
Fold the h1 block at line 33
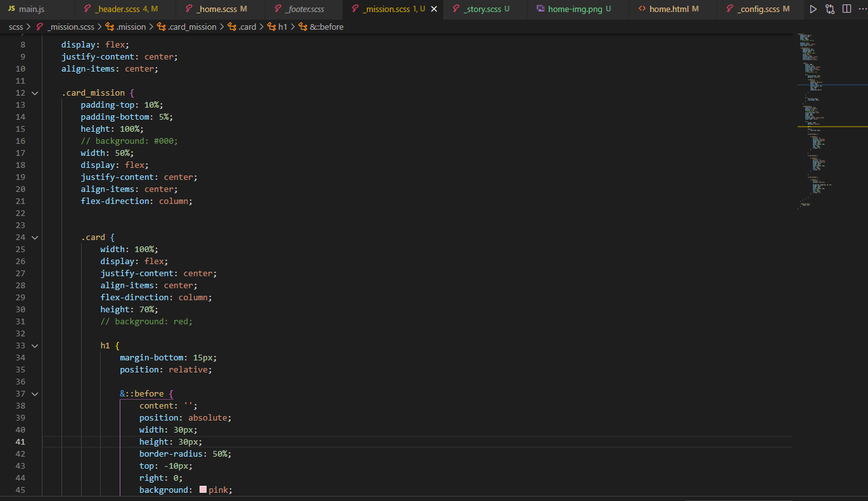[x=35, y=346]
